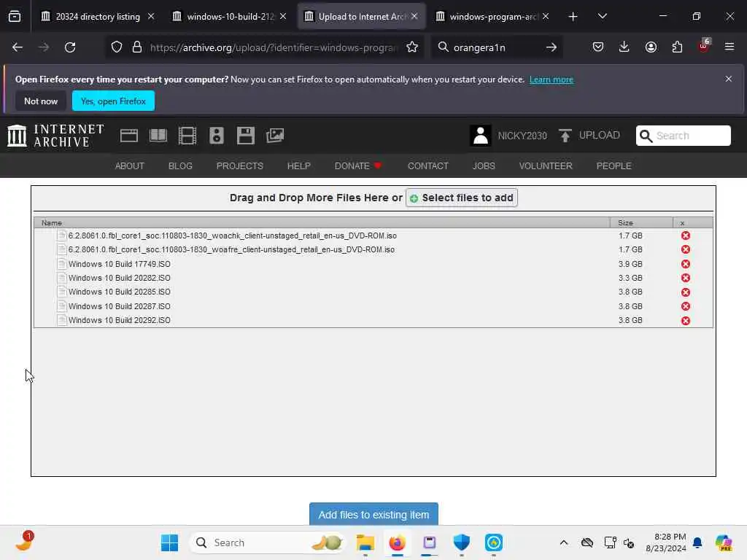
Task: Open the ABOUT navigation link
Action: [130, 166]
